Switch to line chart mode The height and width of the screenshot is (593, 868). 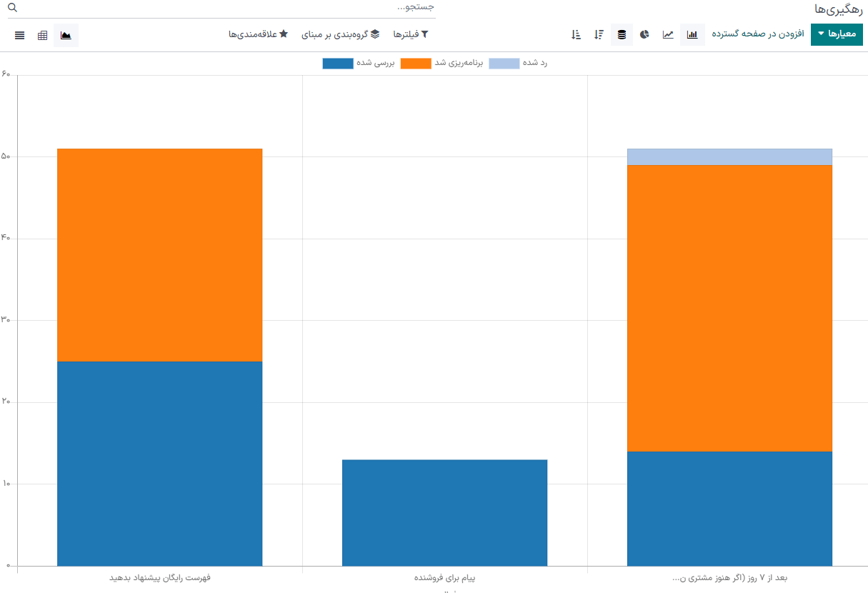(x=668, y=34)
